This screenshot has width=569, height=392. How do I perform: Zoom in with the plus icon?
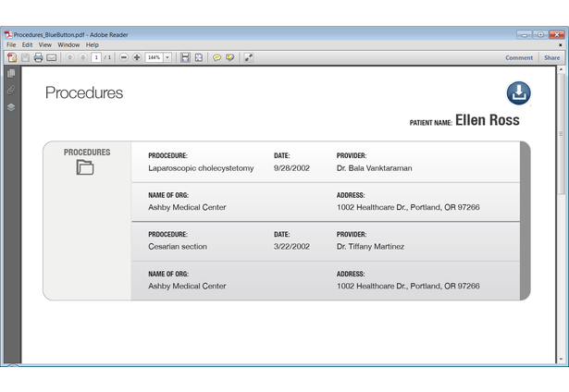pyautogui.click(x=137, y=57)
